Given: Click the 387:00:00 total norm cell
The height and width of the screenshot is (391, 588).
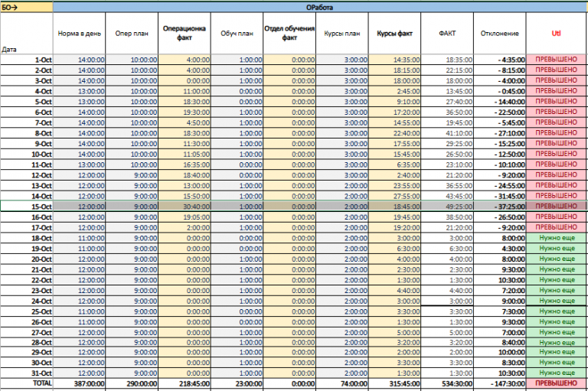Looking at the screenshot, I should click(x=79, y=383).
